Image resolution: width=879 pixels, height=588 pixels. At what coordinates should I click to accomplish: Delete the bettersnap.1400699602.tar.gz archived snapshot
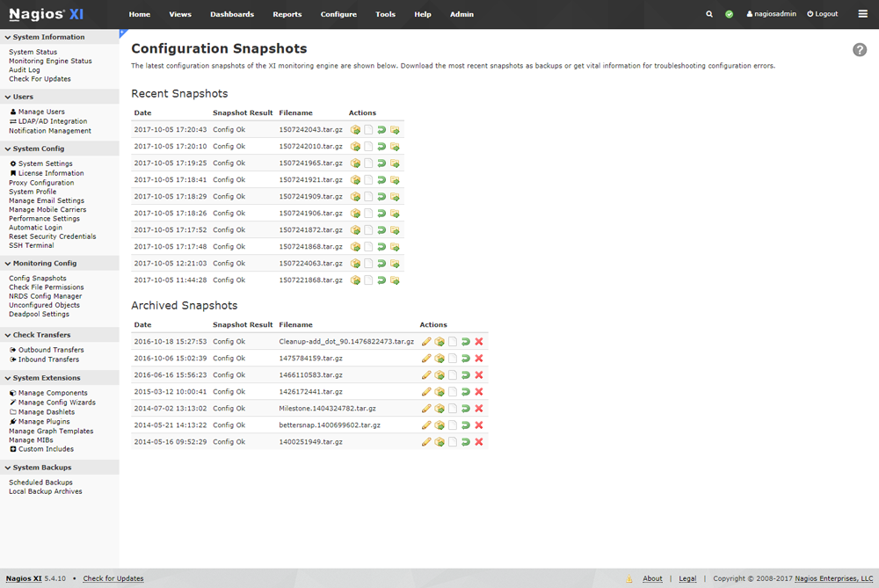[x=479, y=425]
